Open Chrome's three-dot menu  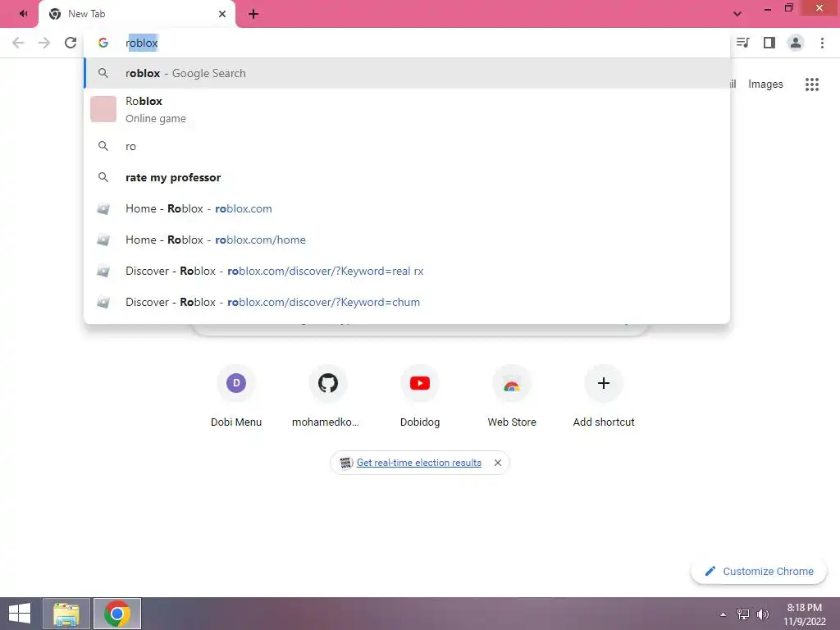pos(822,43)
